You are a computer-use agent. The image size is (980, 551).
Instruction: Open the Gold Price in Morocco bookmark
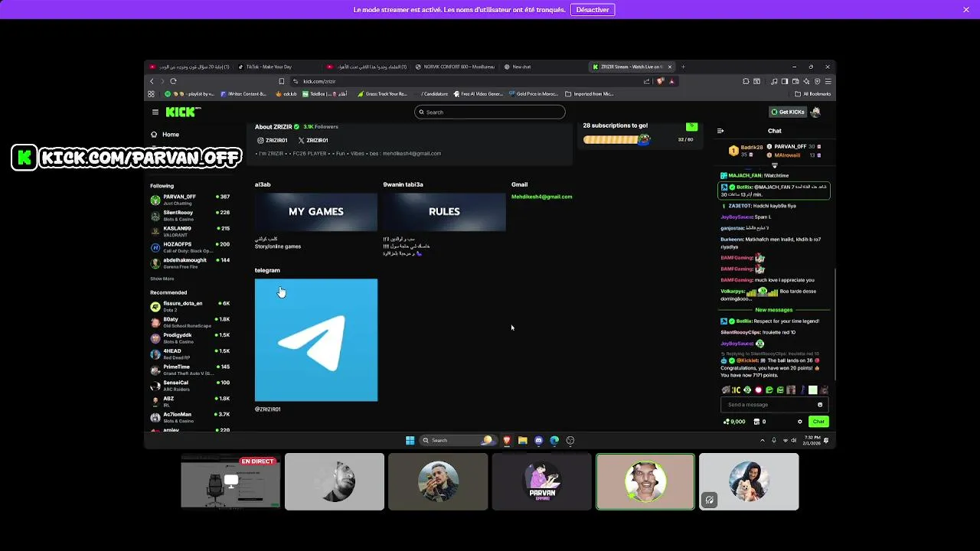click(x=534, y=94)
